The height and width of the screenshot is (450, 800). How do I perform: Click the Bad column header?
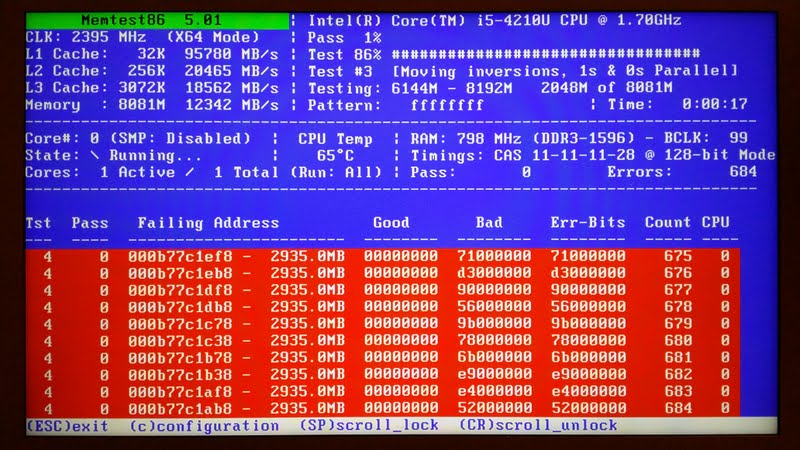click(x=489, y=222)
